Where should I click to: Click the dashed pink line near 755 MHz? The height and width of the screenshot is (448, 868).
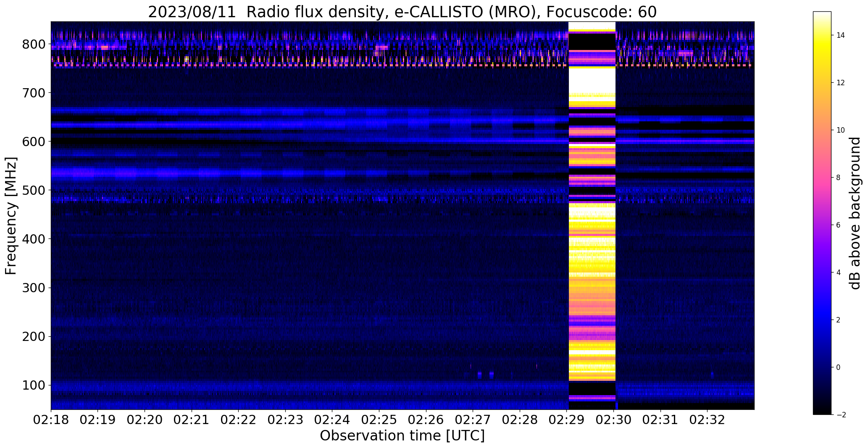(x=402, y=65)
